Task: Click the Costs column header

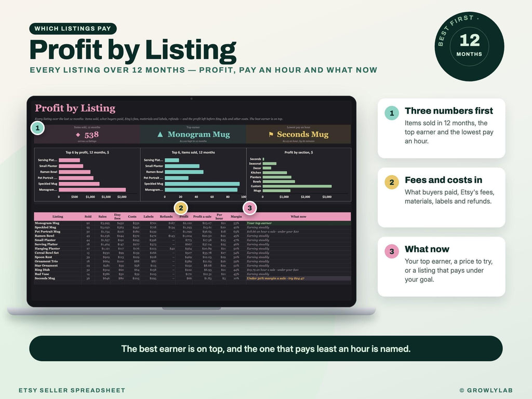Action: point(132,217)
